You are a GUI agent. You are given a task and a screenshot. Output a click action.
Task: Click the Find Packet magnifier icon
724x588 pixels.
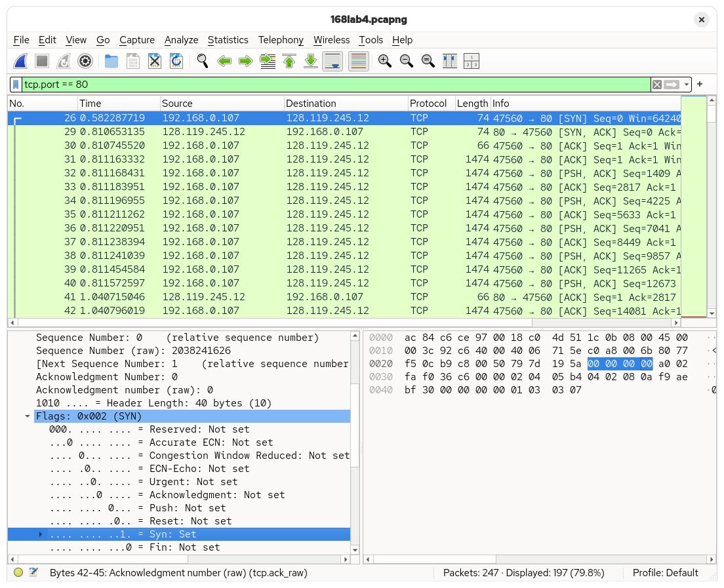(x=203, y=62)
